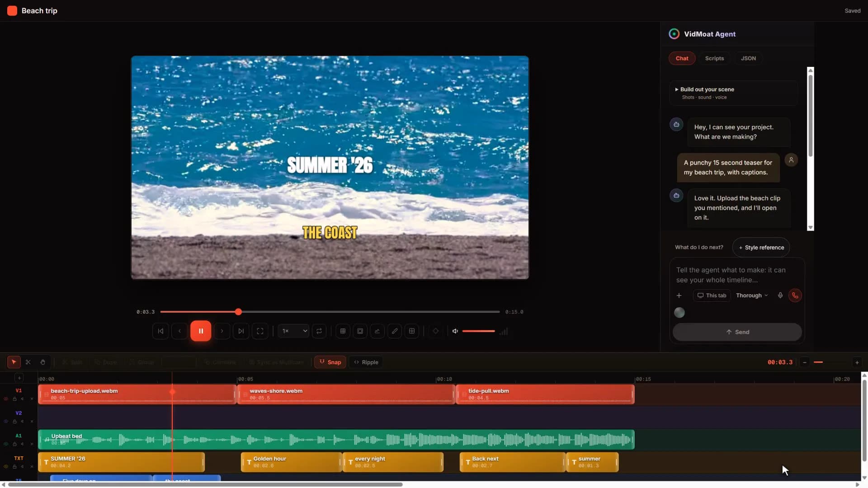
Task: Toggle visibility of TXT track
Action: coord(6,467)
